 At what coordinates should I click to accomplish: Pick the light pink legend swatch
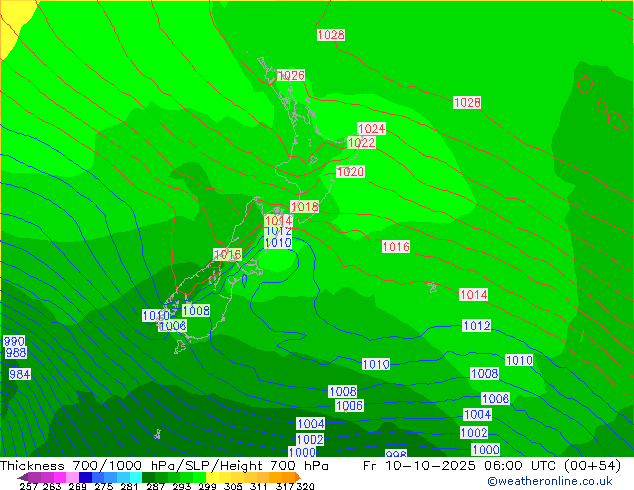(72, 477)
